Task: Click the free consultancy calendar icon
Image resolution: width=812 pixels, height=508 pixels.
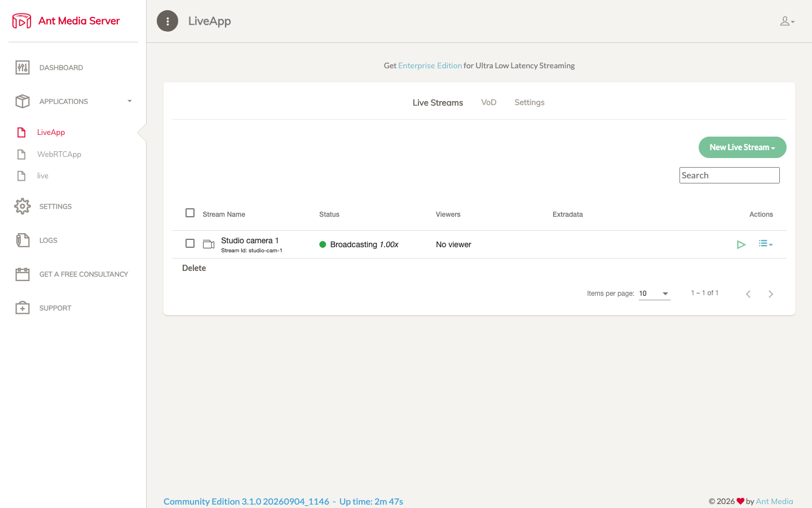Action: click(x=23, y=274)
